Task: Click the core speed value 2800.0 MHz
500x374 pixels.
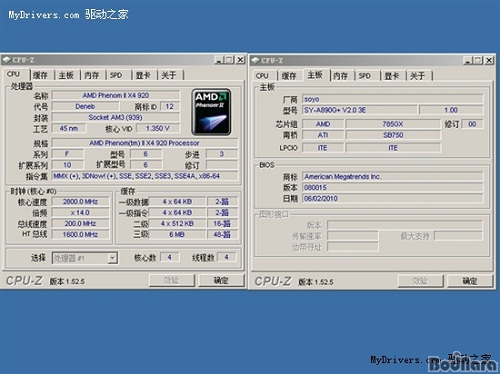Action: 80,202
